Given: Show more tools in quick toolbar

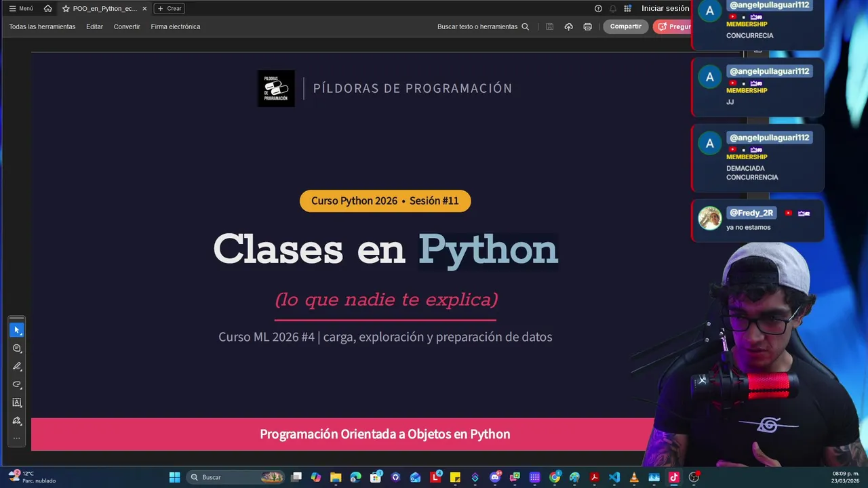Looking at the screenshot, I should [17, 438].
